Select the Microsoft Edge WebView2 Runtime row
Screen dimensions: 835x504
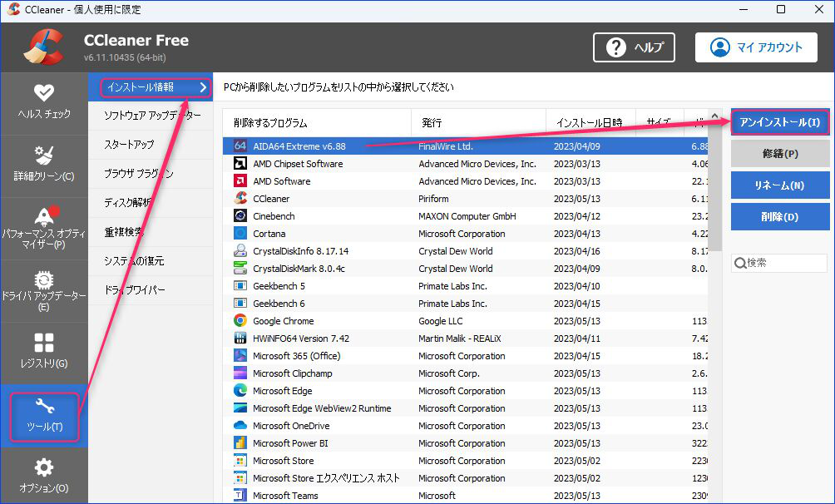tap(466, 408)
